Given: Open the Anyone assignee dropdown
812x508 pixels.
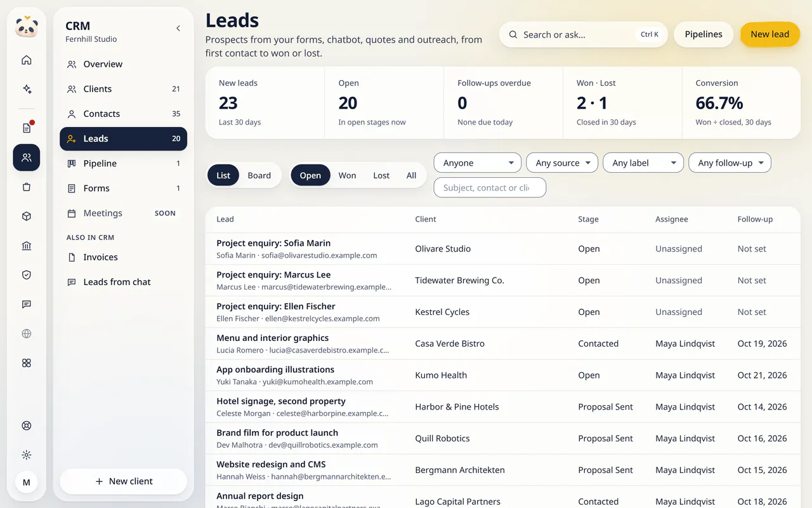Looking at the screenshot, I should pos(478,163).
